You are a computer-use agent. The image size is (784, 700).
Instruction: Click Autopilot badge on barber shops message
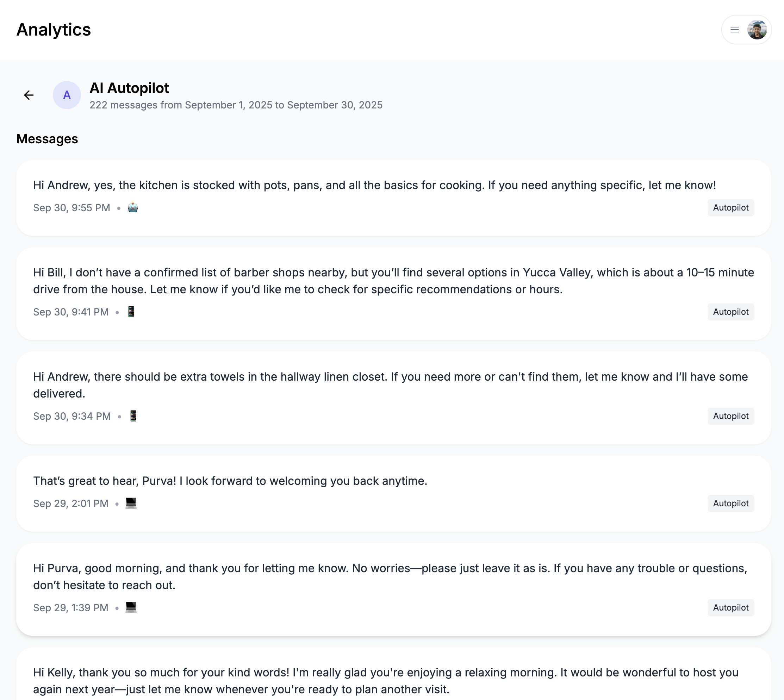(x=730, y=312)
